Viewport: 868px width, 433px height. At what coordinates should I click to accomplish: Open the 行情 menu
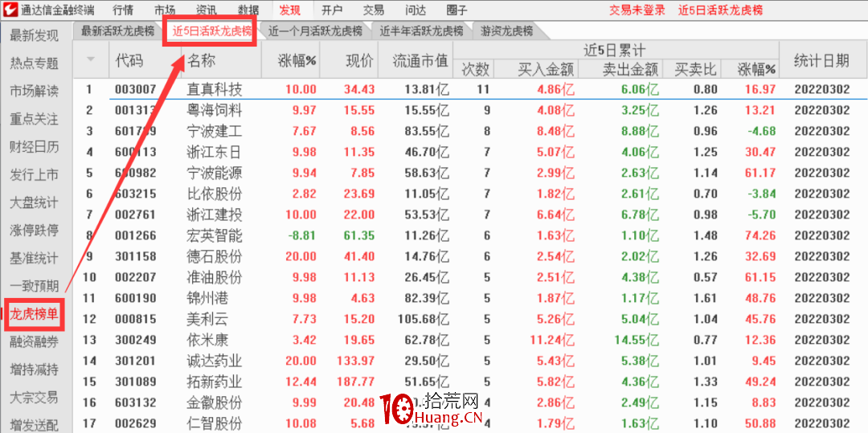coord(122,10)
